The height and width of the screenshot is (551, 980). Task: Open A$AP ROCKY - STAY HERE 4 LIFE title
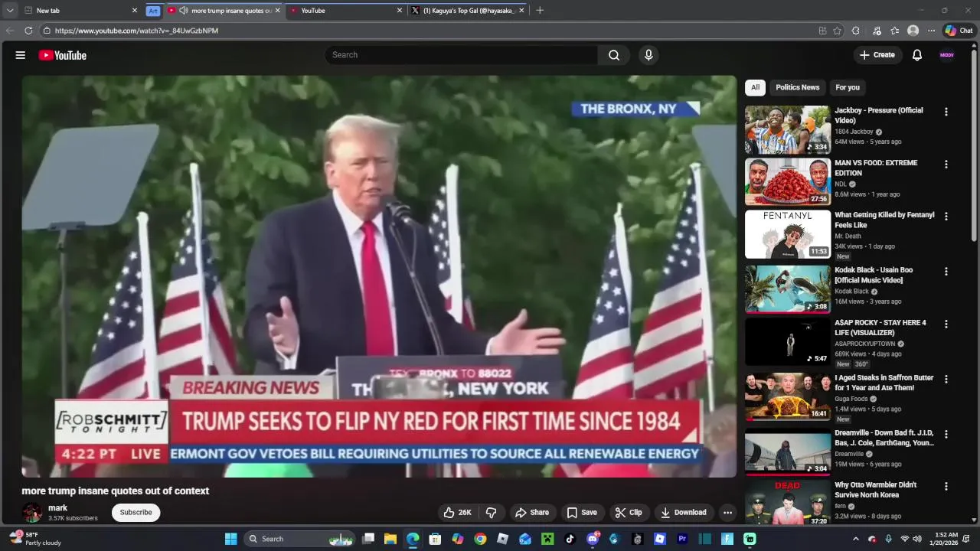point(880,328)
